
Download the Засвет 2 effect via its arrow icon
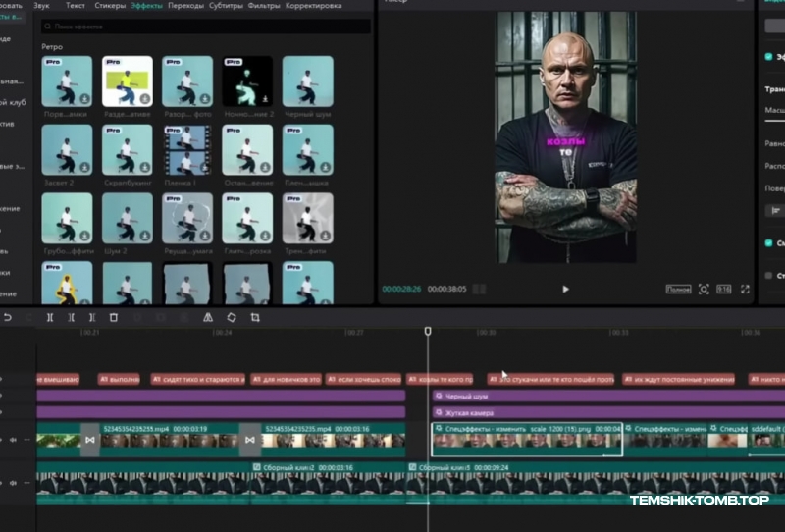84,167
